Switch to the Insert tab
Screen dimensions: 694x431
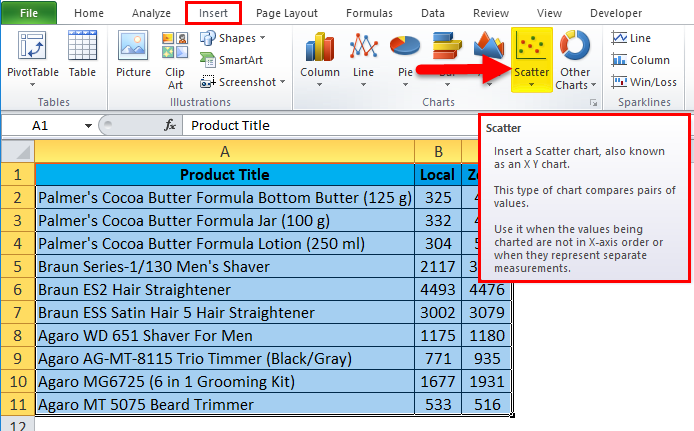pos(213,13)
